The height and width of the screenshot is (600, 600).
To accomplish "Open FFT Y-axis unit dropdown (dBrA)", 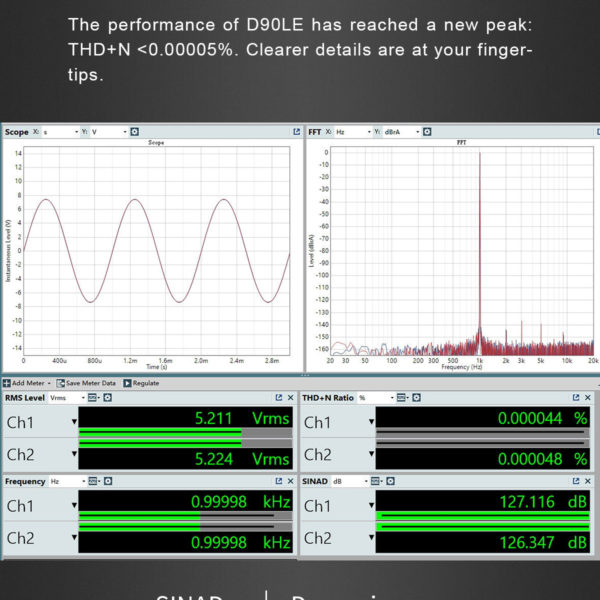I will 402,132.
